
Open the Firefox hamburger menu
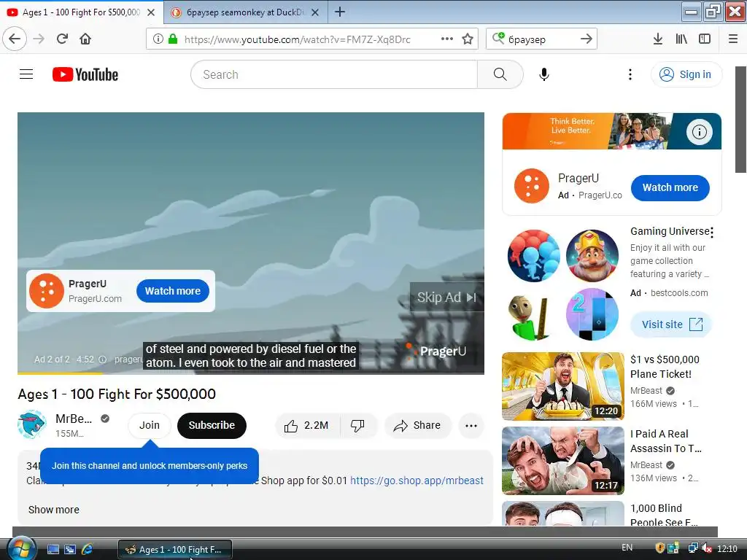tap(732, 39)
